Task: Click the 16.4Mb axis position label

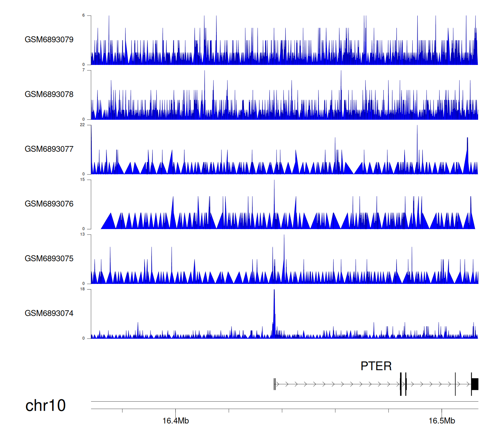Action: click(175, 421)
